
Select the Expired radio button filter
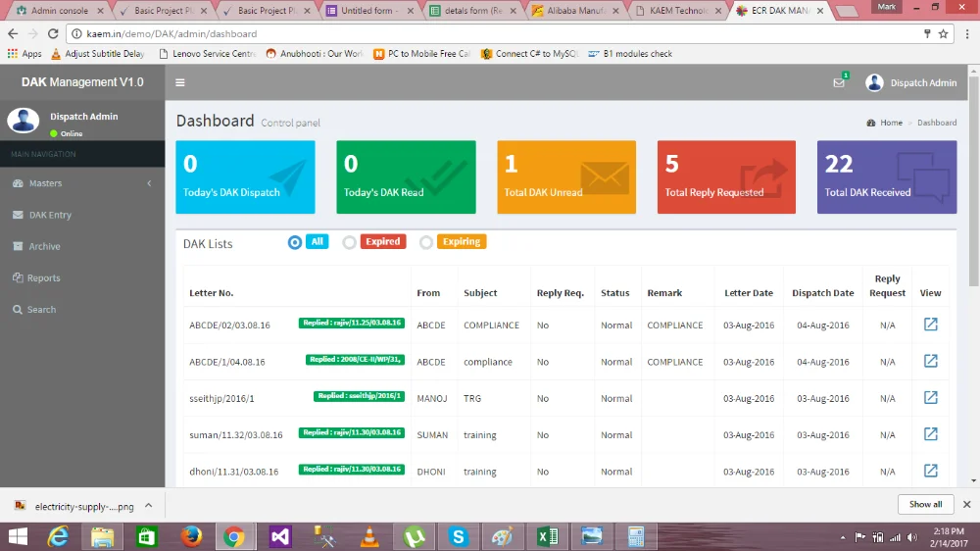coord(349,242)
